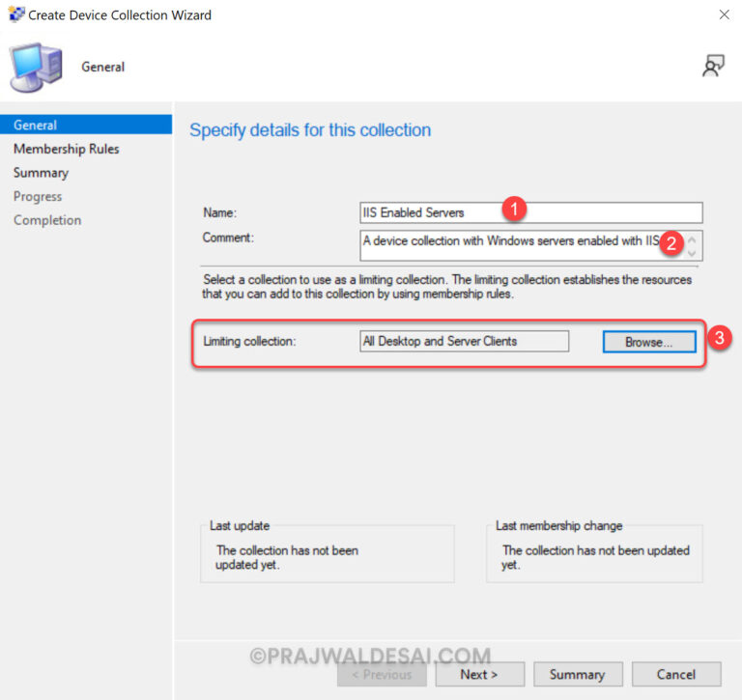Select the Completion step in sidebar

click(x=47, y=220)
